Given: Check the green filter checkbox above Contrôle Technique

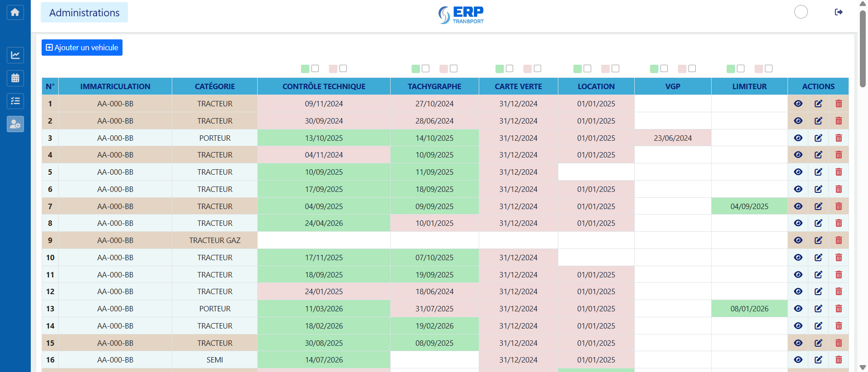Looking at the screenshot, I should click(315, 68).
